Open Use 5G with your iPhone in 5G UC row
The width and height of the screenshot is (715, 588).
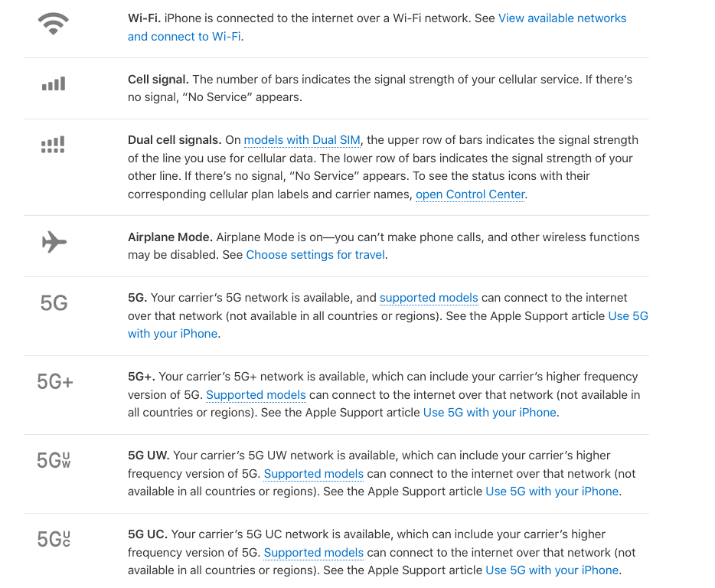552,570
